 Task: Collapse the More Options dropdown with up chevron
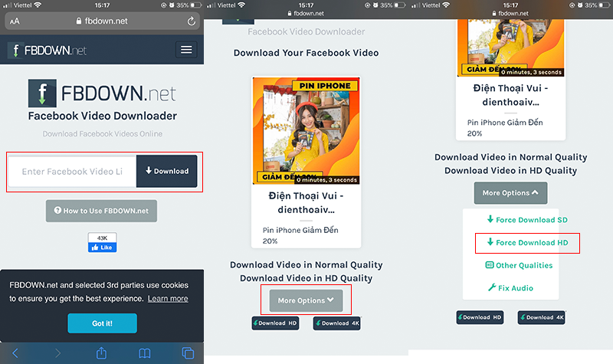coord(510,193)
